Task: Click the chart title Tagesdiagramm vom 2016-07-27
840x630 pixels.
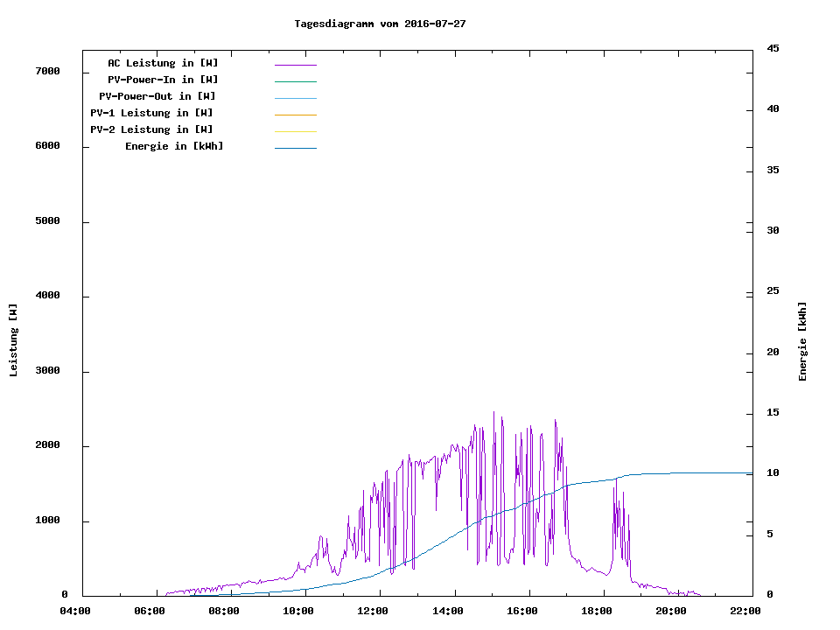Action: 380,24
